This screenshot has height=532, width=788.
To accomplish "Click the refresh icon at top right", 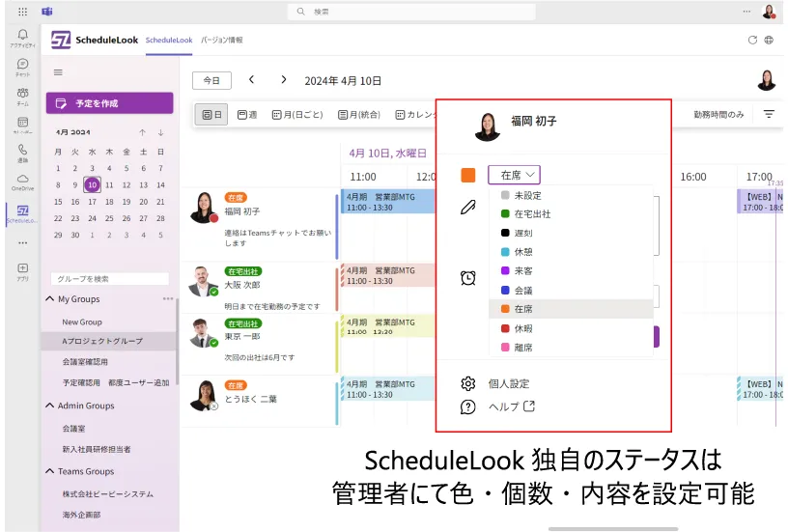I will (752, 41).
